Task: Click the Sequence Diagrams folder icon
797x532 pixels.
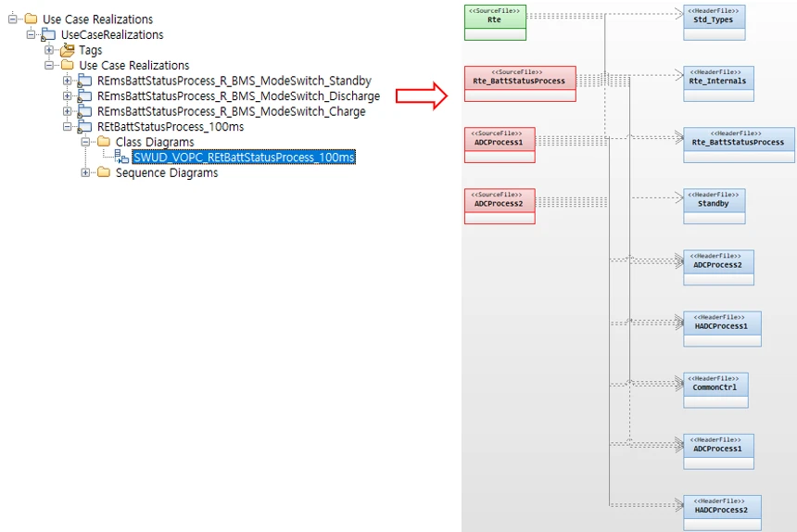Action: [x=103, y=172]
